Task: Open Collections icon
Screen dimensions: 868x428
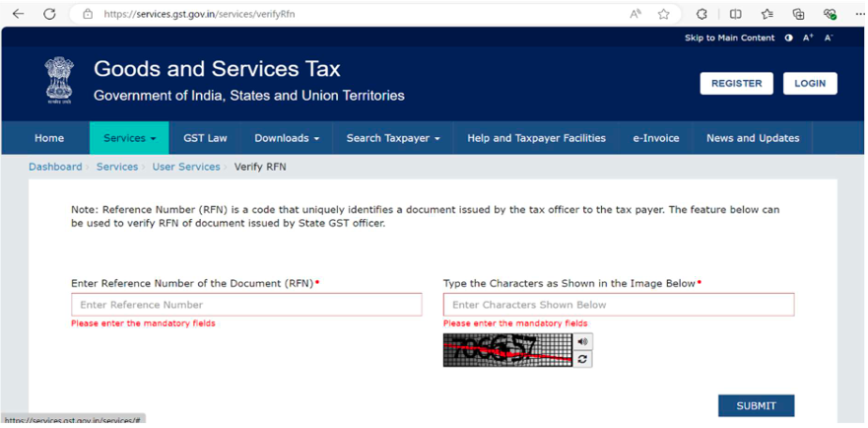Action: 798,14
